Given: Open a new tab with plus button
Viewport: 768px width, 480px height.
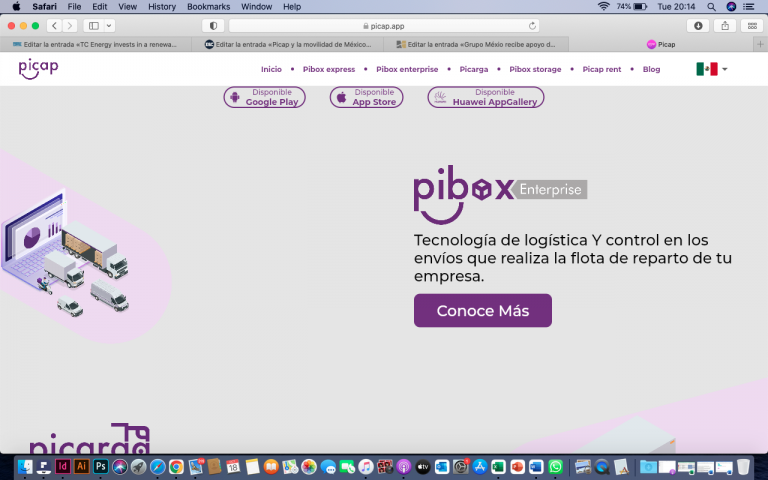Looking at the screenshot, I should point(760,44).
